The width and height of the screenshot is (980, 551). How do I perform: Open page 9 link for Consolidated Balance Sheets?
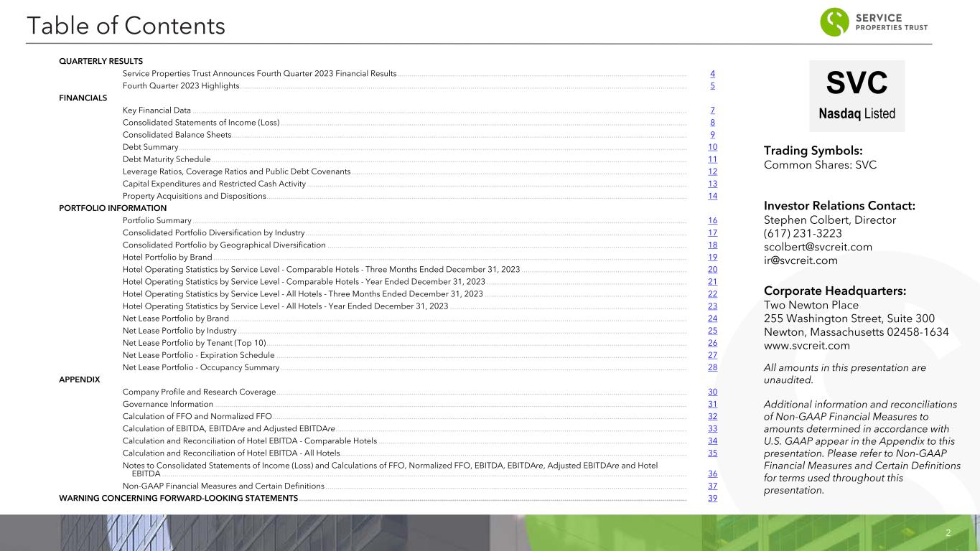(711, 135)
